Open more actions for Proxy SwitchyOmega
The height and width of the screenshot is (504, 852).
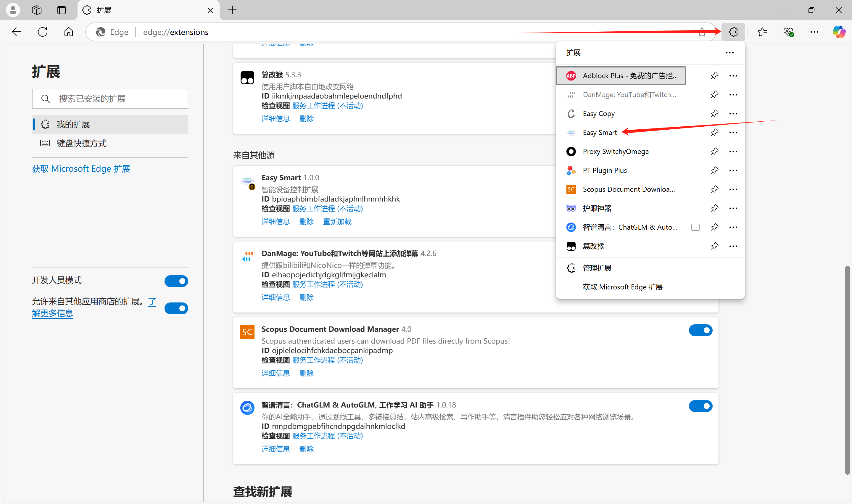point(733,151)
